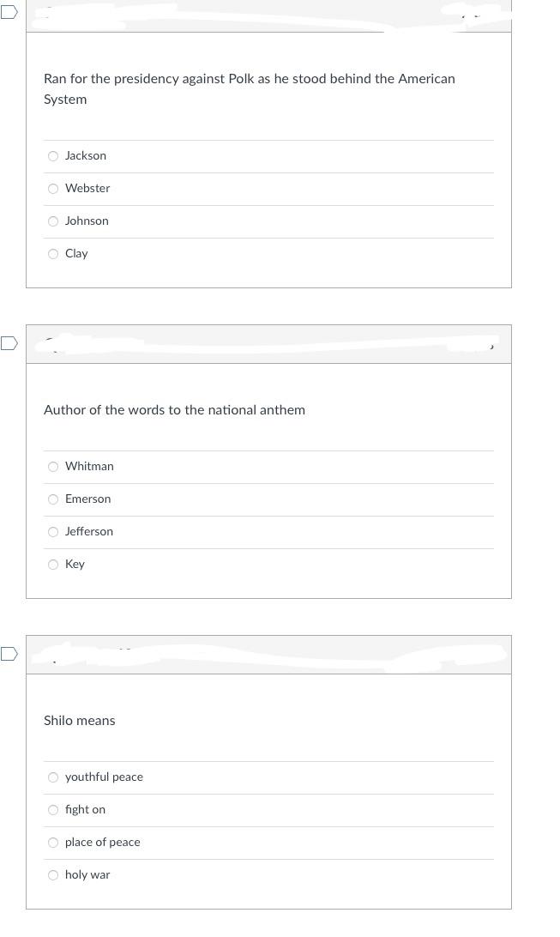Pick the Johnson answer option
The height and width of the screenshot is (937, 560).
(53, 221)
